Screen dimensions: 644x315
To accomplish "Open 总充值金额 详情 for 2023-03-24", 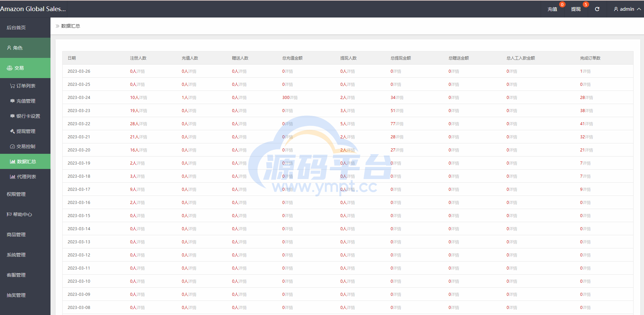I will point(294,98).
